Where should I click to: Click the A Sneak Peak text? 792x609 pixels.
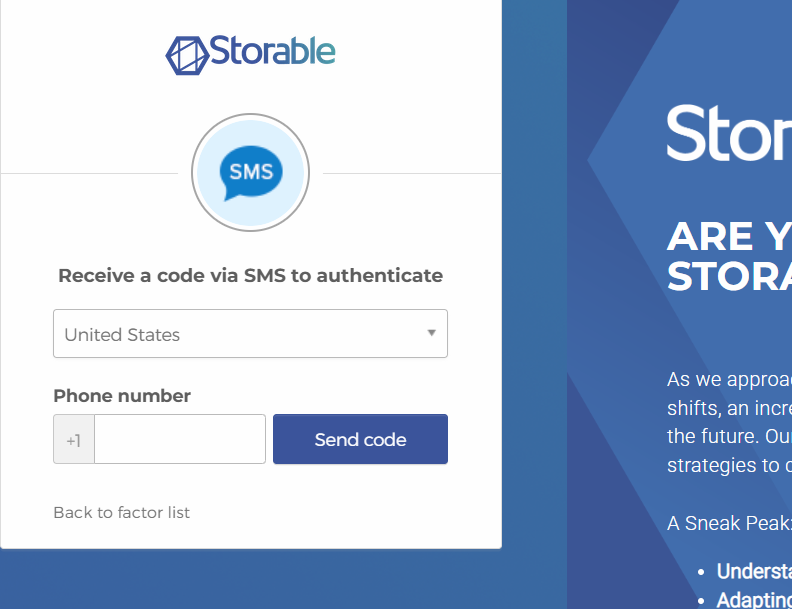click(729, 523)
